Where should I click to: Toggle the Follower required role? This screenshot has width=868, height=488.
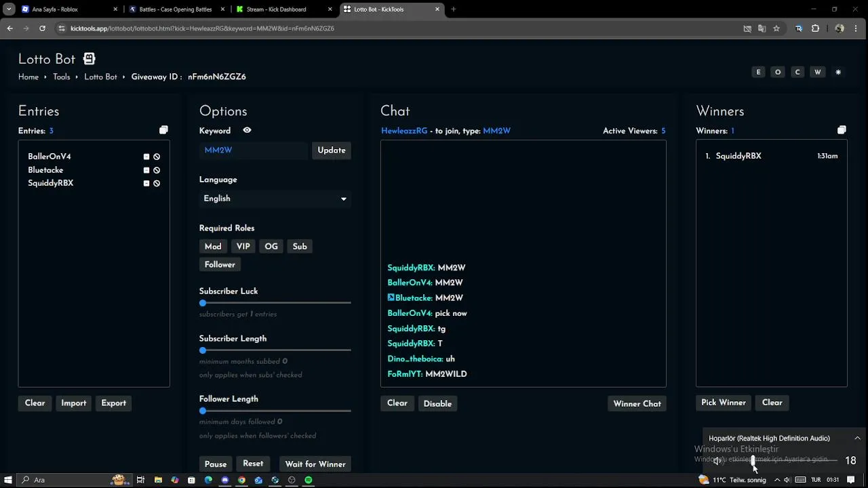pyautogui.click(x=220, y=264)
